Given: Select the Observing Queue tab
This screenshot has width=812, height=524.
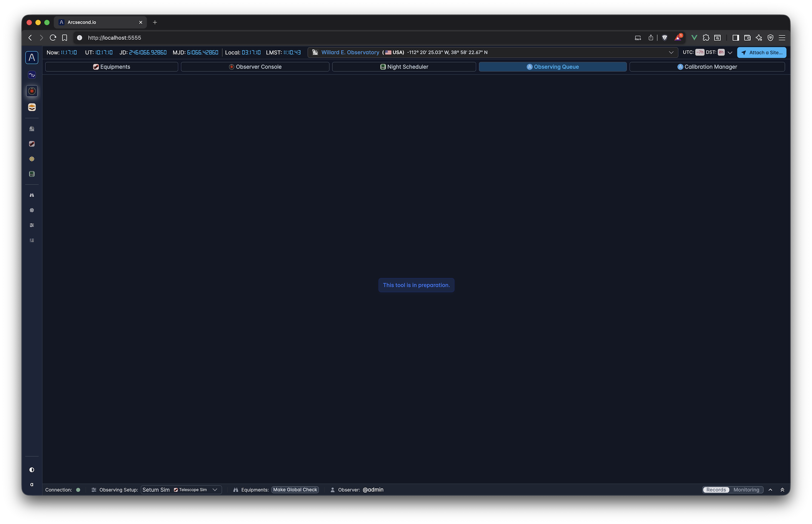Looking at the screenshot, I should 552,67.
